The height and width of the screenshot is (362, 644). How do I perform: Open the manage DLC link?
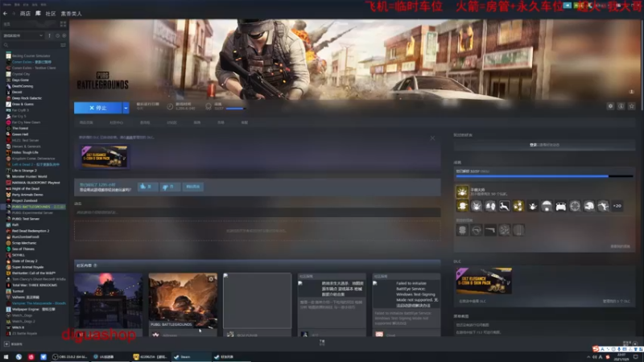616,301
